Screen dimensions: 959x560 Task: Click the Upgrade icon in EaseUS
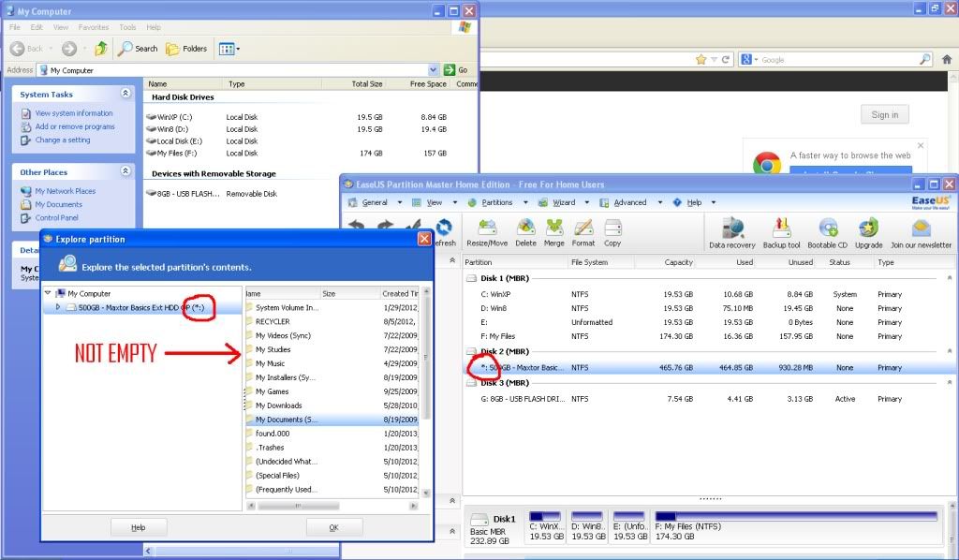[868, 233]
